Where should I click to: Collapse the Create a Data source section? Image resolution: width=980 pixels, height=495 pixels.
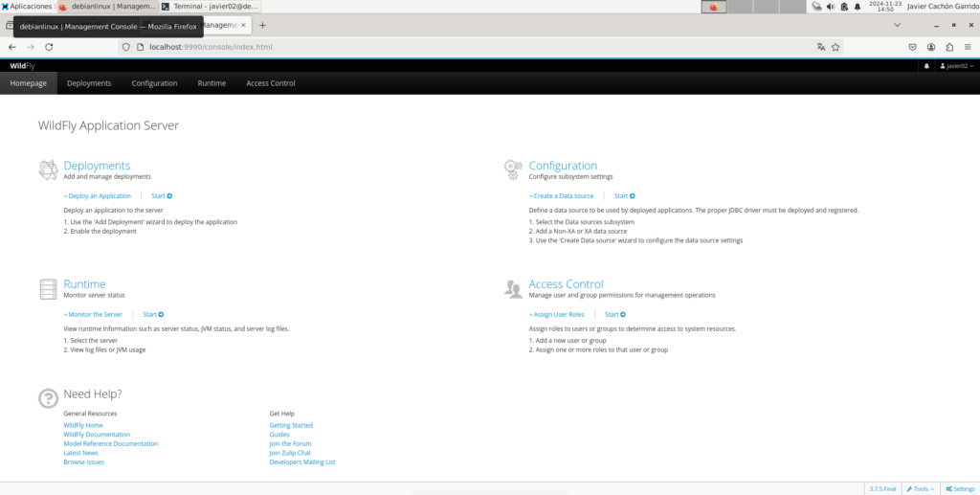click(561, 195)
